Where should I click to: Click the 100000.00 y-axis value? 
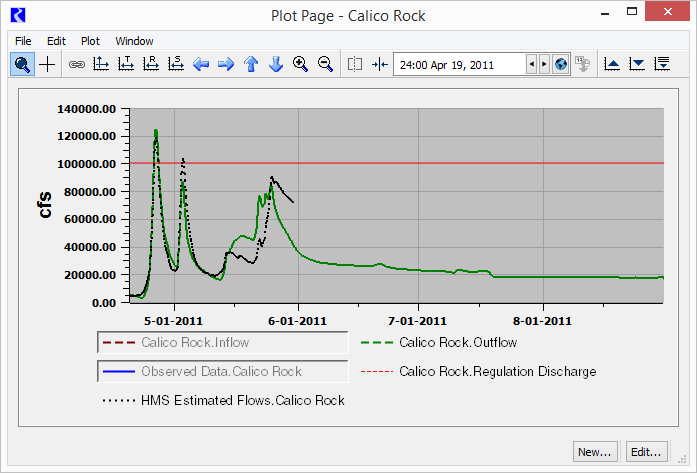[87, 164]
